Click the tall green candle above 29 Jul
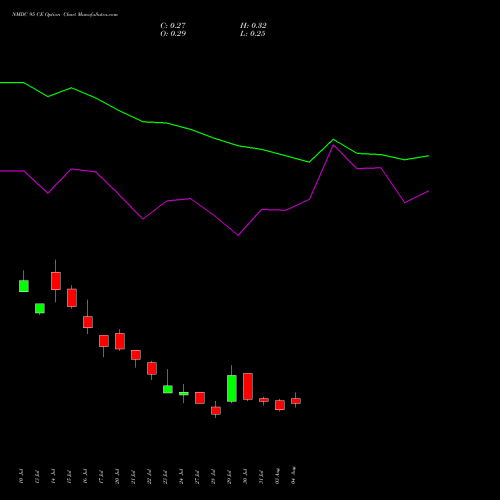 [x=232, y=388]
